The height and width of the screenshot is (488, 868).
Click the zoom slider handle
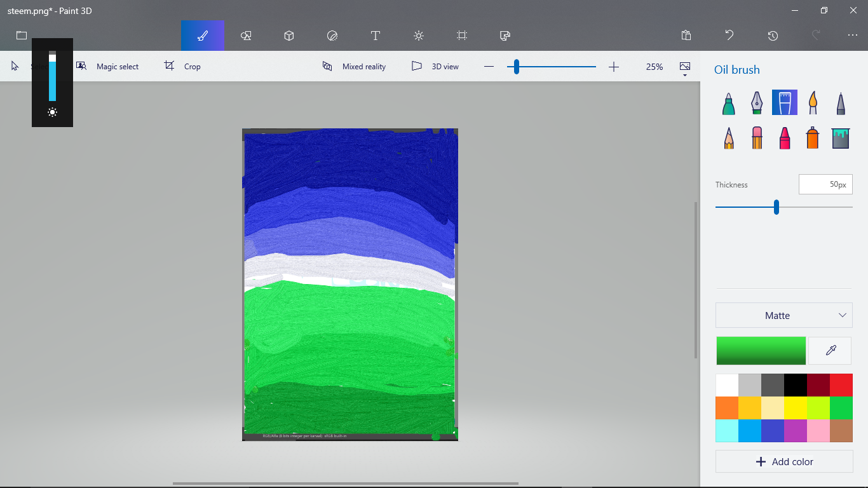(x=517, y=67)
